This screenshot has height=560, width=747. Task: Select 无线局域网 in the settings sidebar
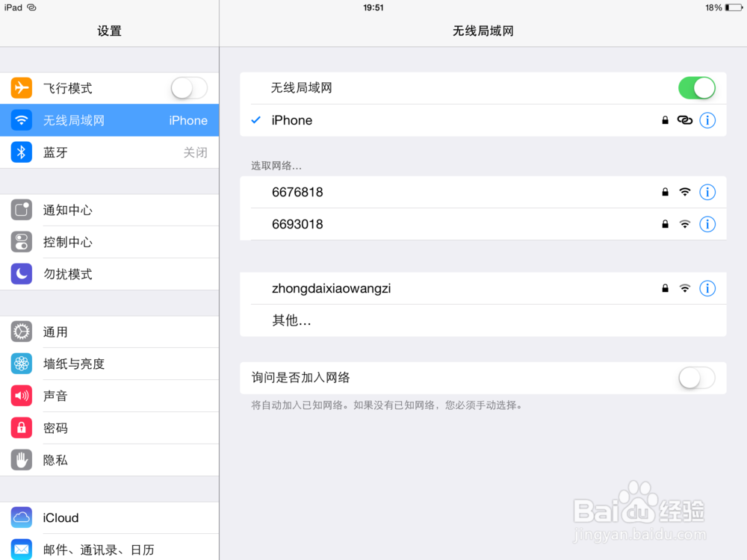[x=109, y=120]
